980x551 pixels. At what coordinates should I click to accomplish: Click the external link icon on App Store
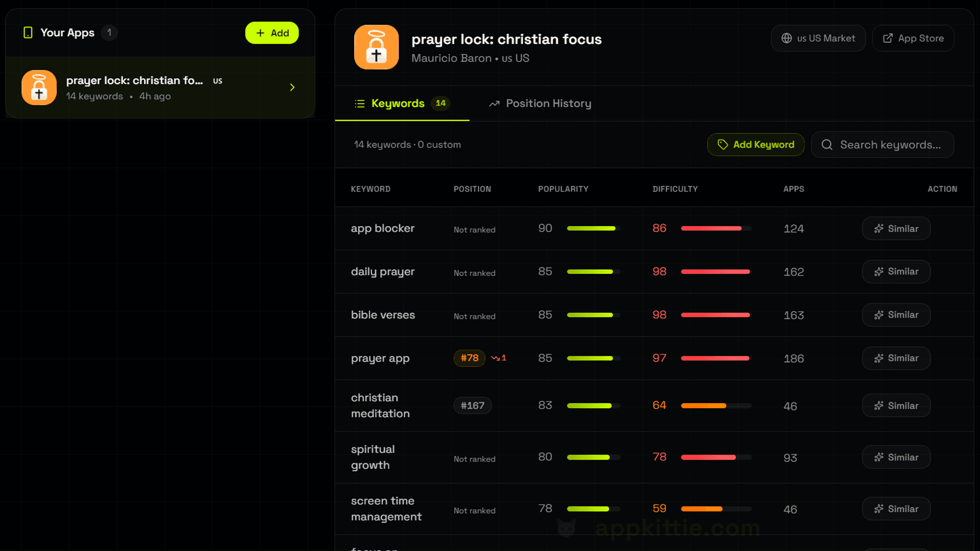[888, 38]
